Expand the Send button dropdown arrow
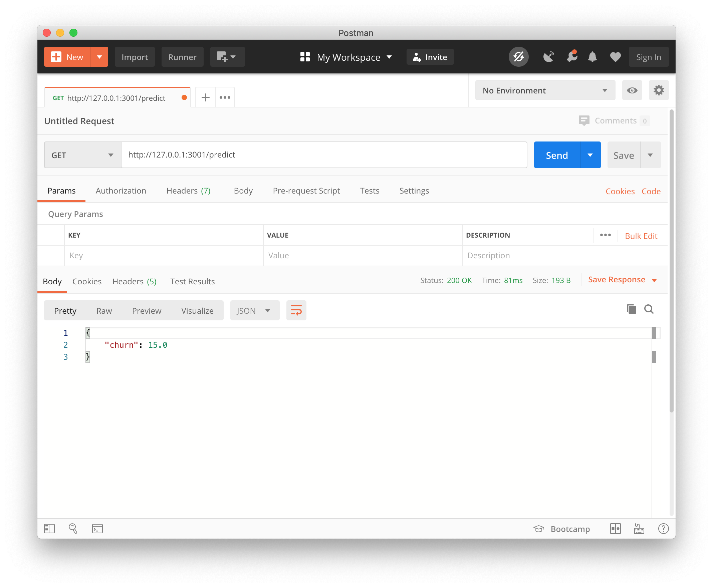This screenshot has width=713, height=588. pos(590,155)
